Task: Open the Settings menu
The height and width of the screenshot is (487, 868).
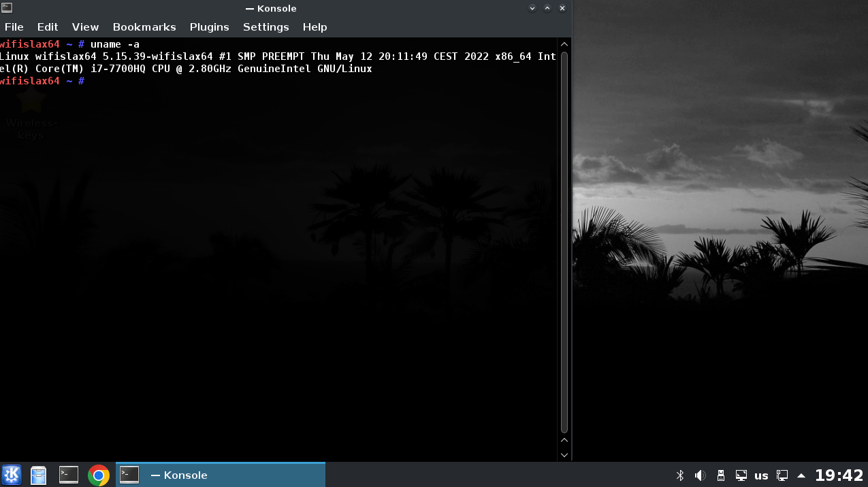Action: click(x=266, y=27)
